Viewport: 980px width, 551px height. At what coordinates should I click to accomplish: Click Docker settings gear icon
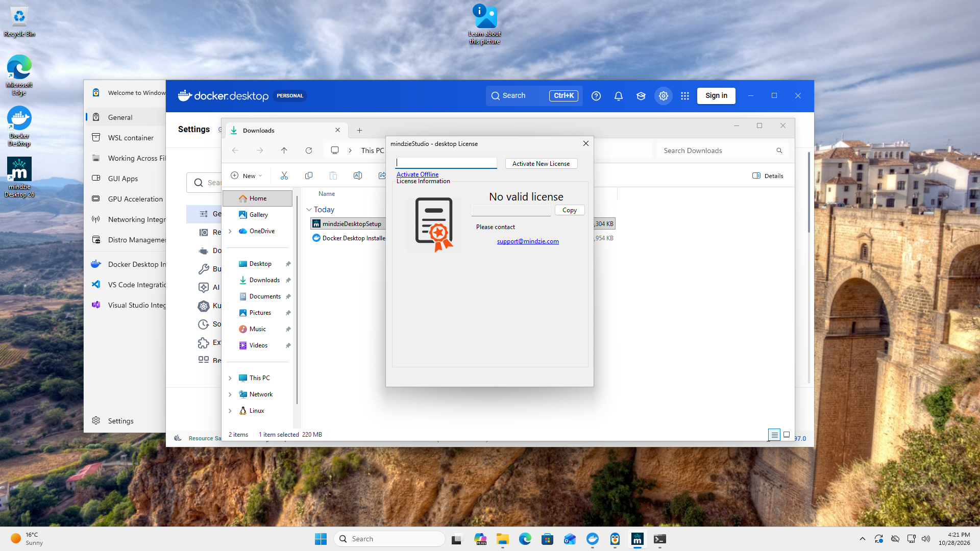663,96
